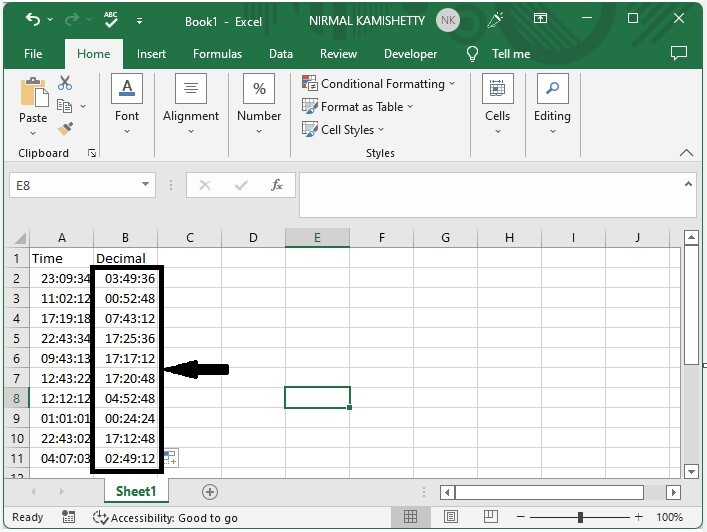Select the Sheet1 tab
707x532 pixels.
coord(136,491)
